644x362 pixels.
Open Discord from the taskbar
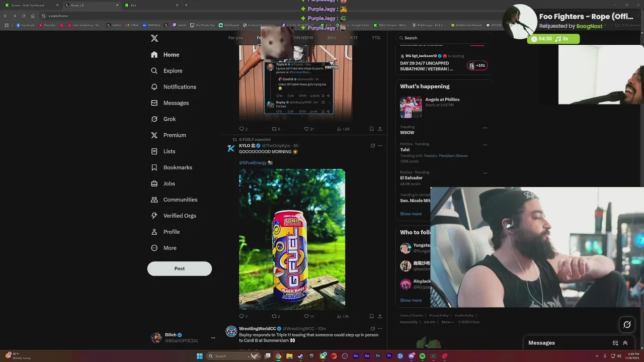click(x=411, y=356)
